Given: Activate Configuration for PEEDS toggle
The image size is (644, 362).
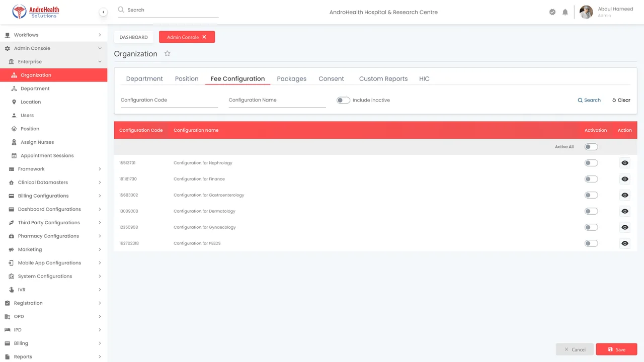Looking at the screenshot, I should [x=591, y=243].
